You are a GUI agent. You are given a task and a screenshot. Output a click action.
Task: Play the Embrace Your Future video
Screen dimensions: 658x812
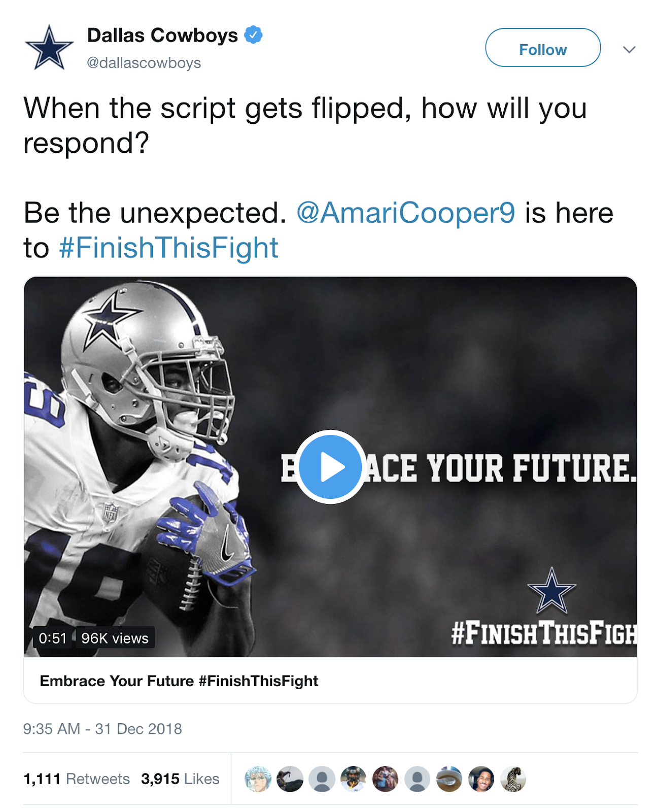pos(330,467)
